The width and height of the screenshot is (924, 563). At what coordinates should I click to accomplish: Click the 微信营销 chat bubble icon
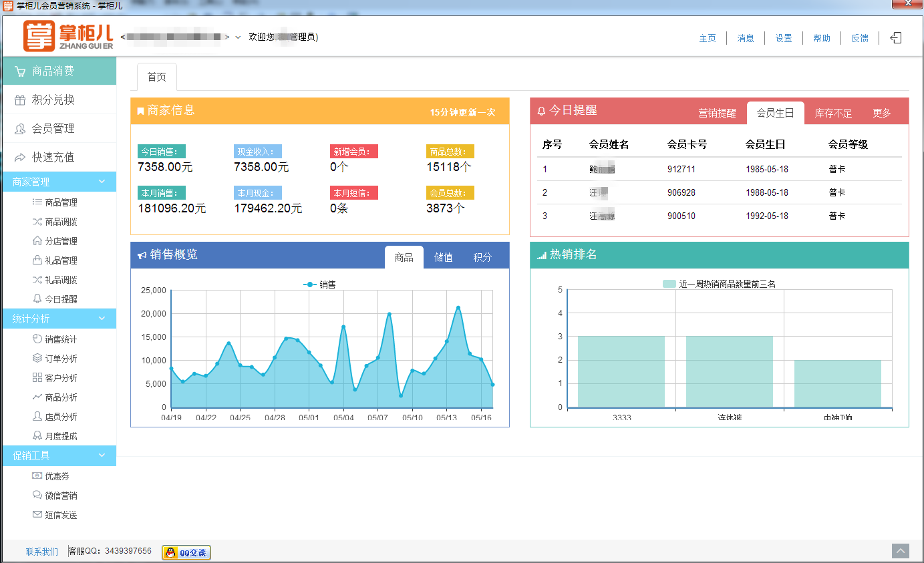[37, 495]
